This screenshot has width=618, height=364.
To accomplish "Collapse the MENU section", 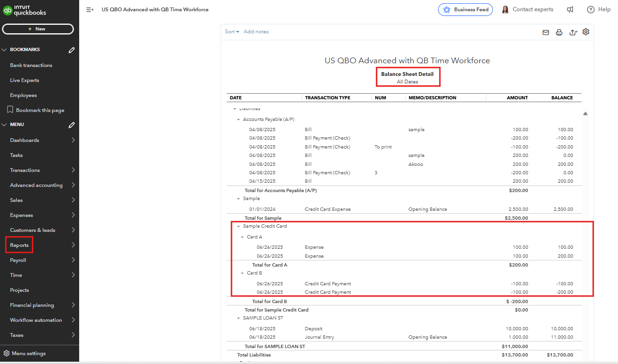I will click(4, 125).
